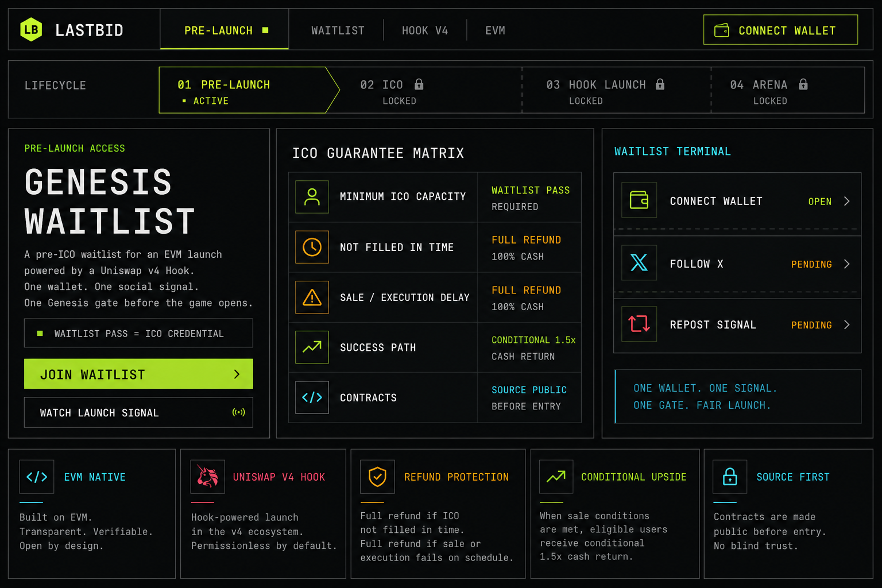Select the 03 Hook Launch lifecycle stage
The image size is (882, 588).
tap(616, 90)
